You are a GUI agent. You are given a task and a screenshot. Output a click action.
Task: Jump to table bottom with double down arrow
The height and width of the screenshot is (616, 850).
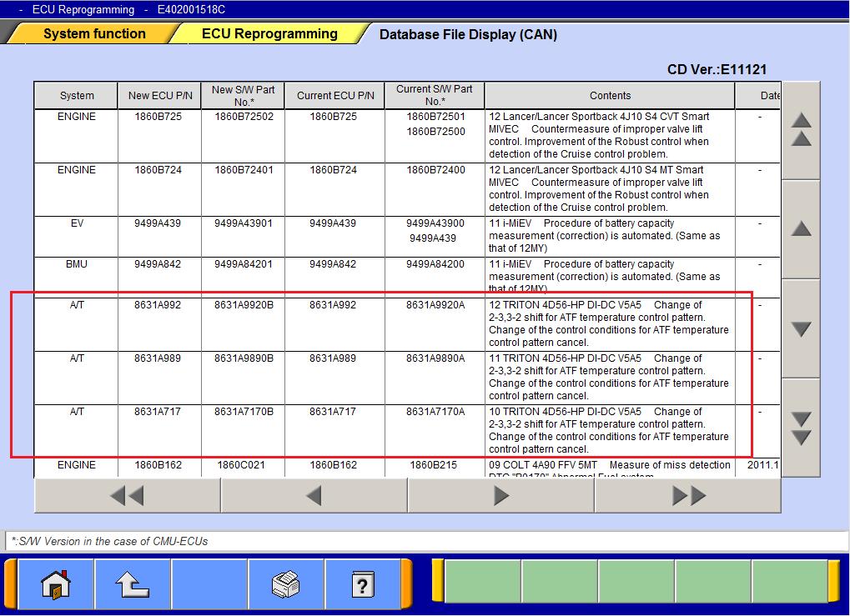click(x=801, y=428)
